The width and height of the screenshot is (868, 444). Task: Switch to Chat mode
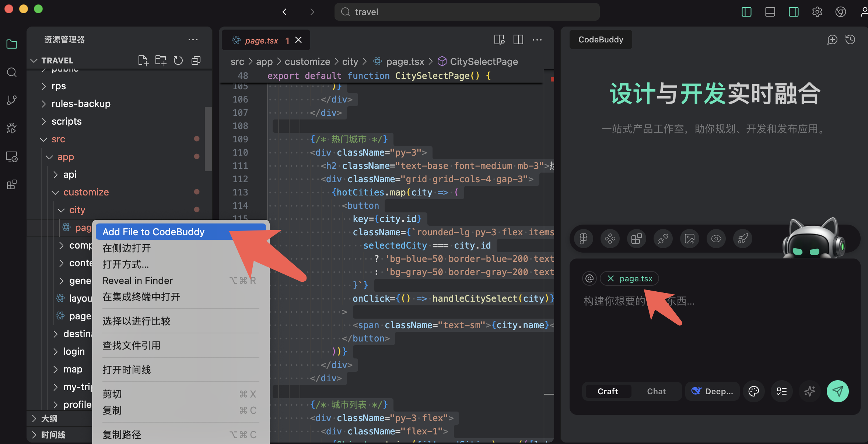tap(656, 391)
